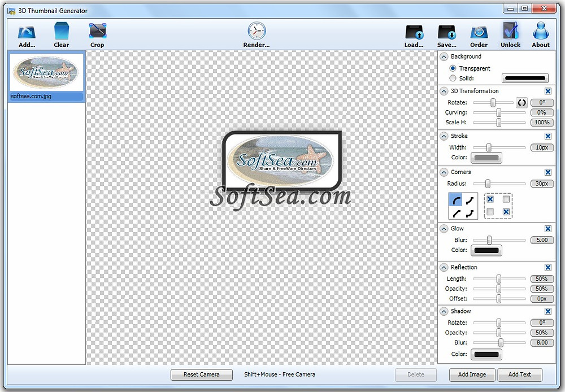This screenshot has height=392, width=565.
Task: Toggle the Glow effect checkbox
Action: (x=547, y=229)
